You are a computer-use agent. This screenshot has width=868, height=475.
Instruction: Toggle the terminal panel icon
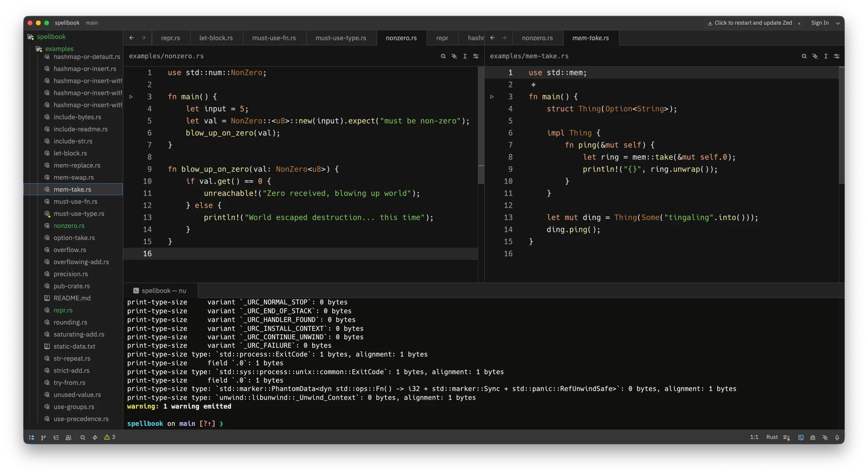(801, 438)
